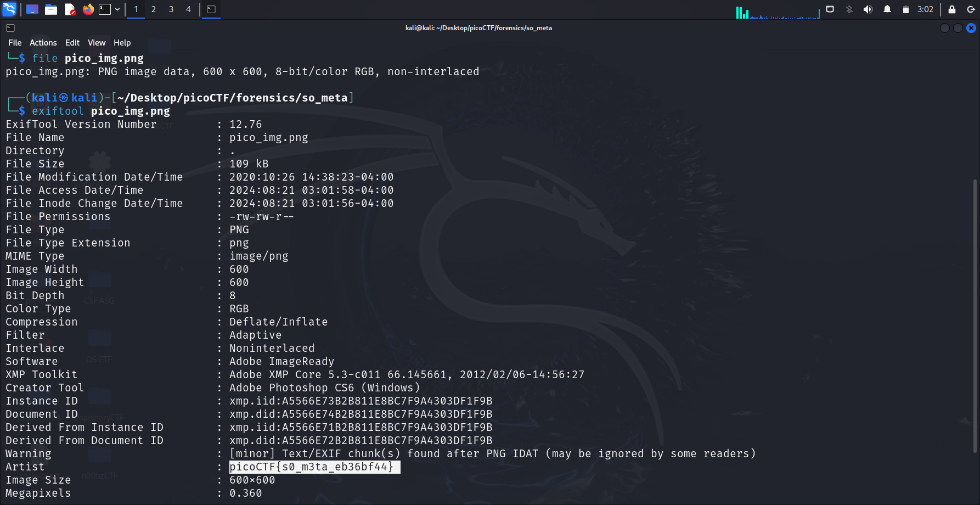980x505 pixels.
Task: Expand the terminal launcher dropdown arrow
Action: coord(117,9)
